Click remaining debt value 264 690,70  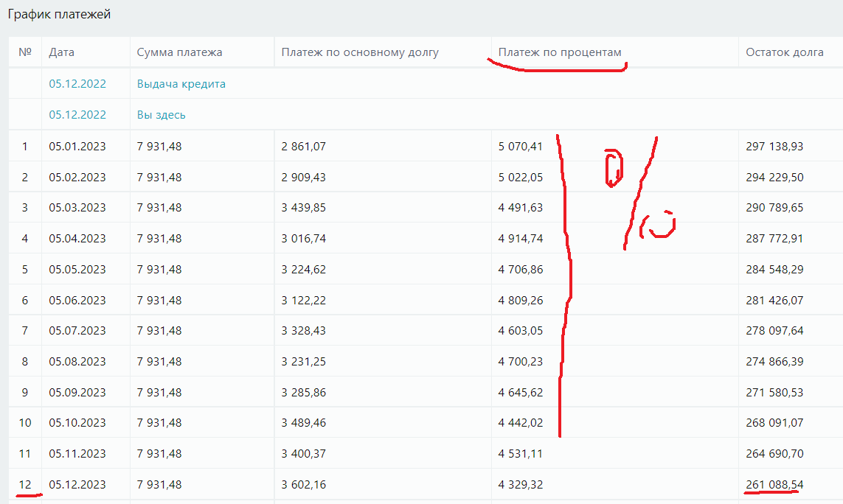click(x=774, y=453)
